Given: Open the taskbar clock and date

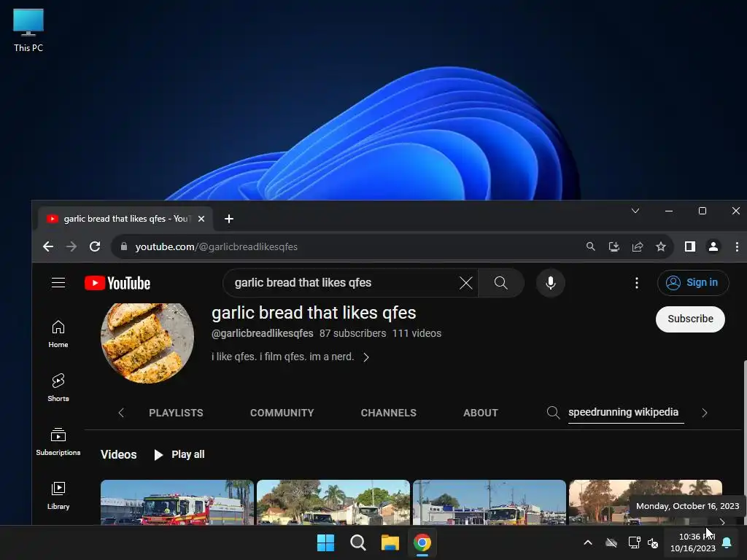Looking at the screenshot, I should 693,542.
